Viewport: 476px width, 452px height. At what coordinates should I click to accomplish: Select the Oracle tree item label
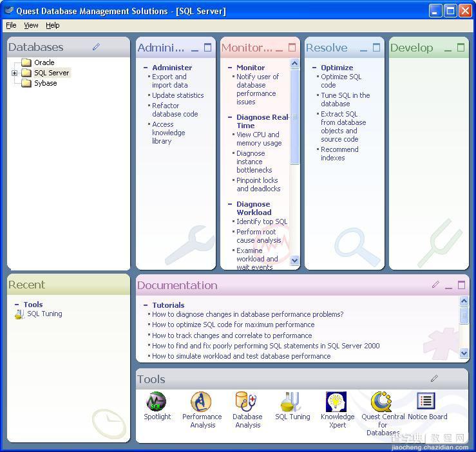[x=44, y=62]
